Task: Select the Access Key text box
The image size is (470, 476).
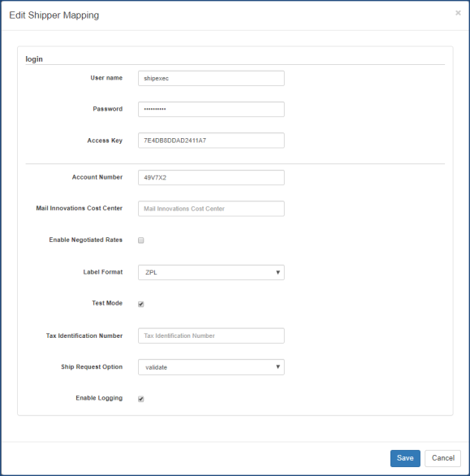Action: click(x=211, y=141)
